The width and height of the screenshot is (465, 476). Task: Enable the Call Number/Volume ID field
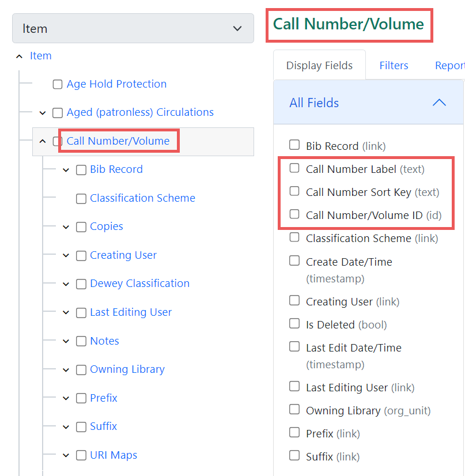pyautogui.click(x=294, y=214)
